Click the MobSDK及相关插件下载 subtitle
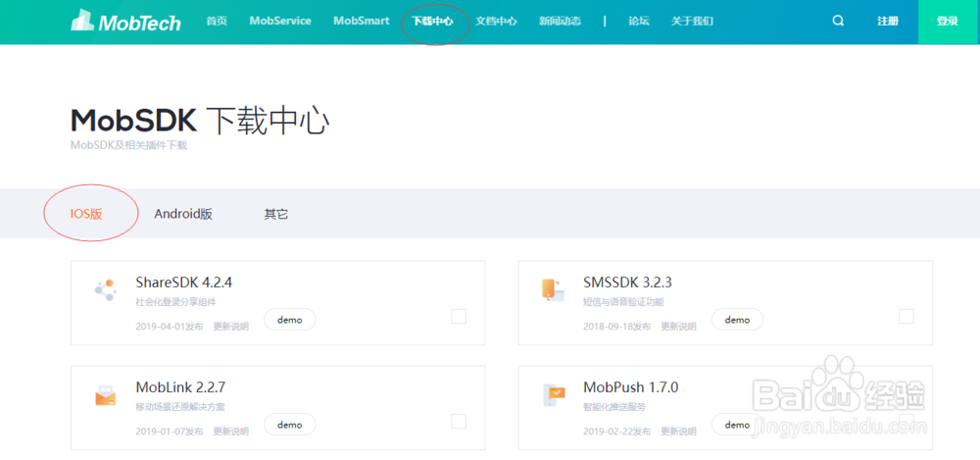980x460 pixels. coord(128,145)
